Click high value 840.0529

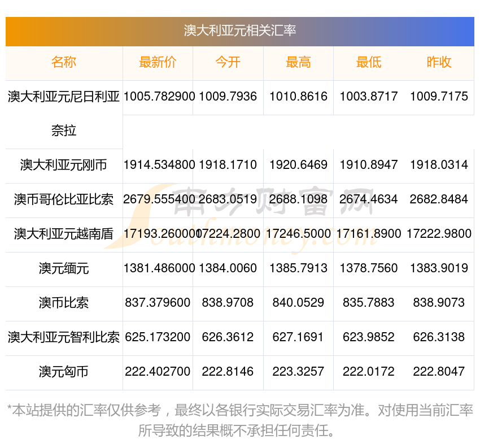click(x=298, y=303)
